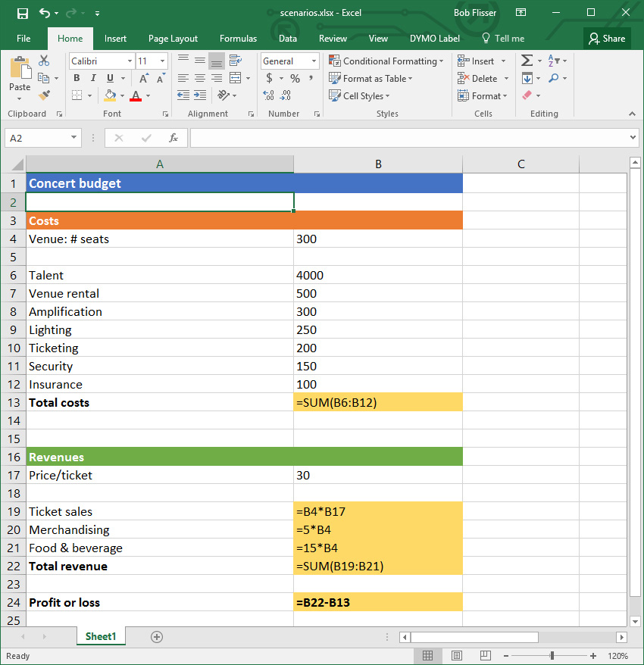Click the Insert Function fx icon
This screenshot has width=644, height=665.
[x=173, y=138]
